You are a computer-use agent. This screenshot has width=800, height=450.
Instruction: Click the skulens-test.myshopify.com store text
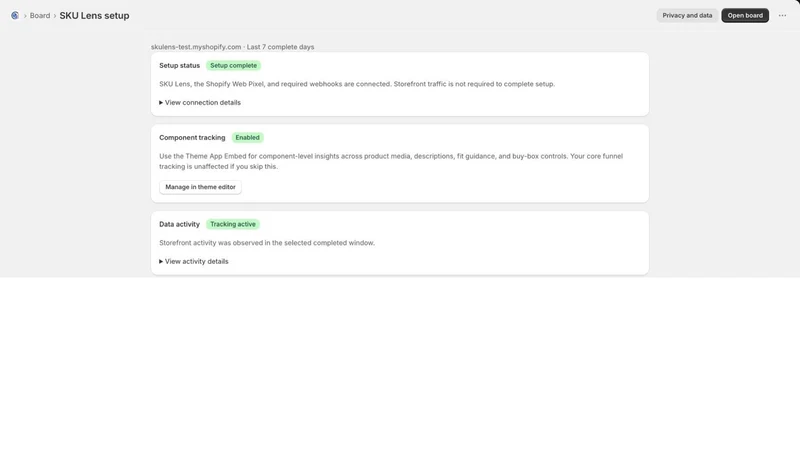[x=196, y=47]
